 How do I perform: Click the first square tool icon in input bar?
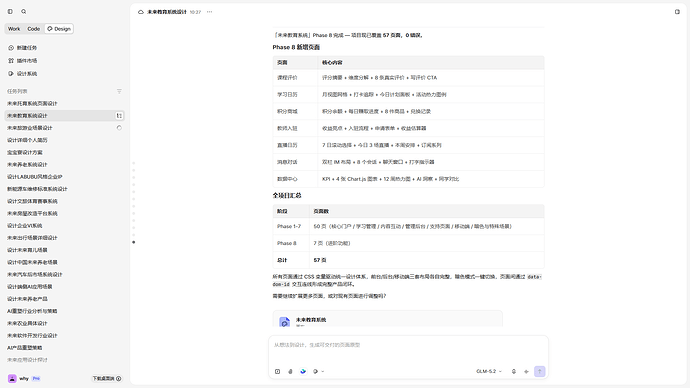277,371
